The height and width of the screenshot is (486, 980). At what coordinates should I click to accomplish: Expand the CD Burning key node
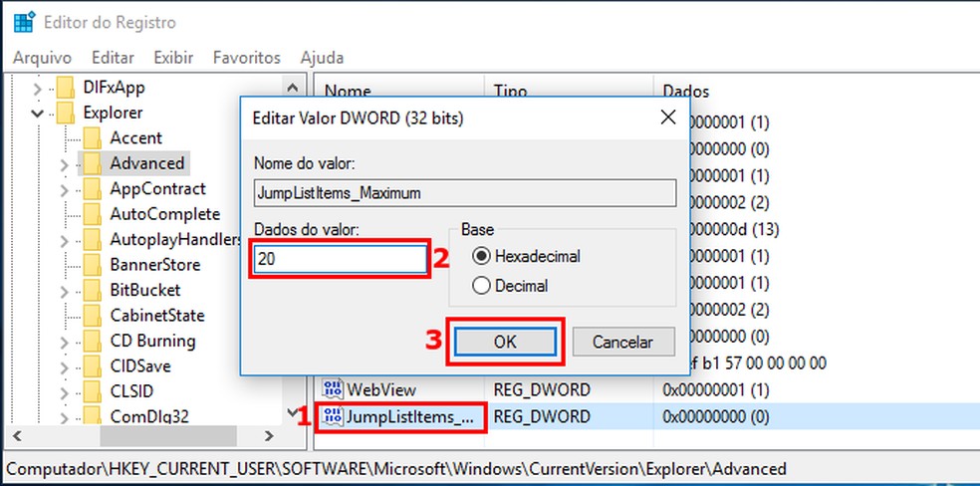click(64, 342)
